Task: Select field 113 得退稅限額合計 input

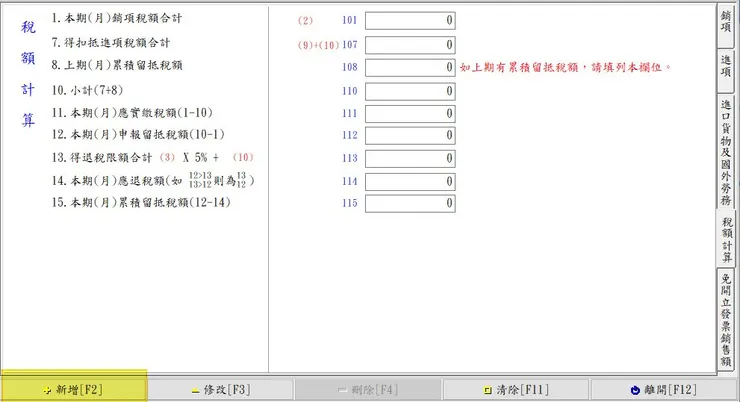Action: tap(410, 159)
